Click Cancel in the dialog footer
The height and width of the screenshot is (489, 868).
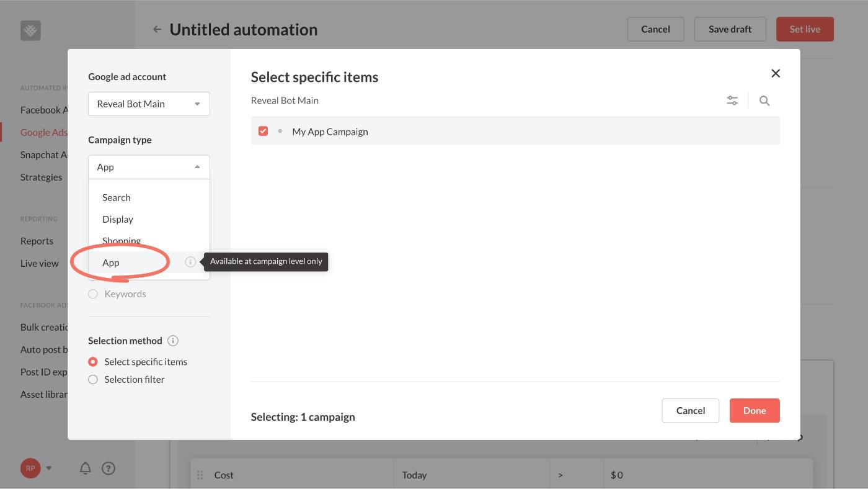[x=691, y=410]
